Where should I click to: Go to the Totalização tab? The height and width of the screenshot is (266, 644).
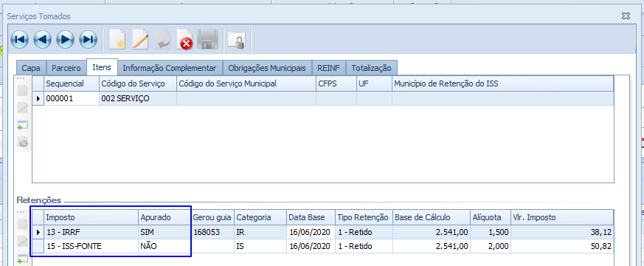[x=371, y=68]
